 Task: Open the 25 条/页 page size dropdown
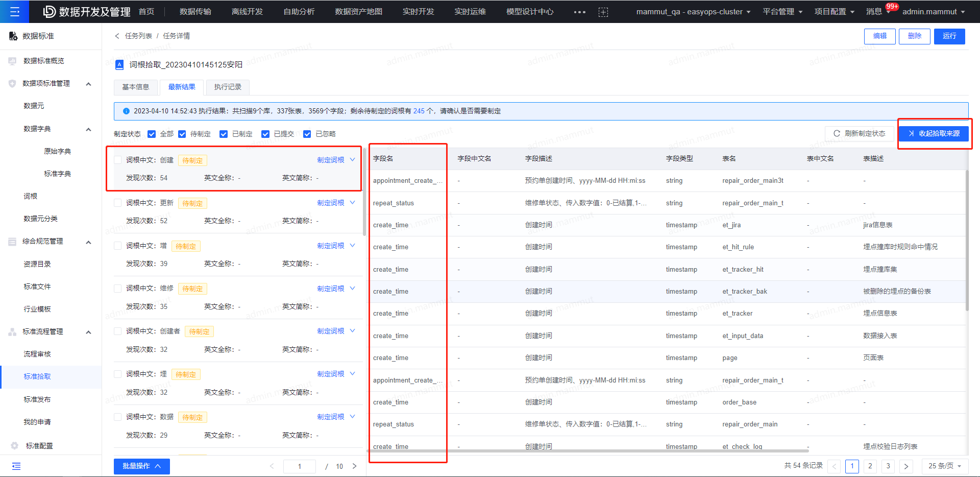click(x=945, y=466)
